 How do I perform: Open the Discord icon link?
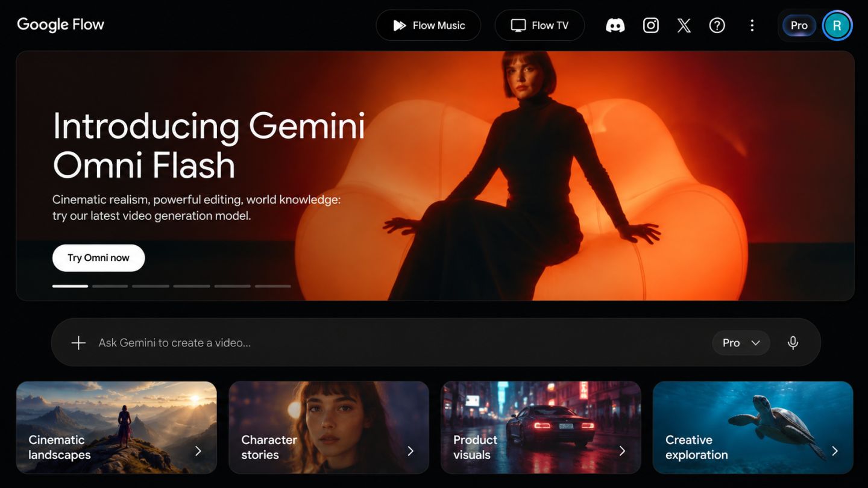coord(615,25)
